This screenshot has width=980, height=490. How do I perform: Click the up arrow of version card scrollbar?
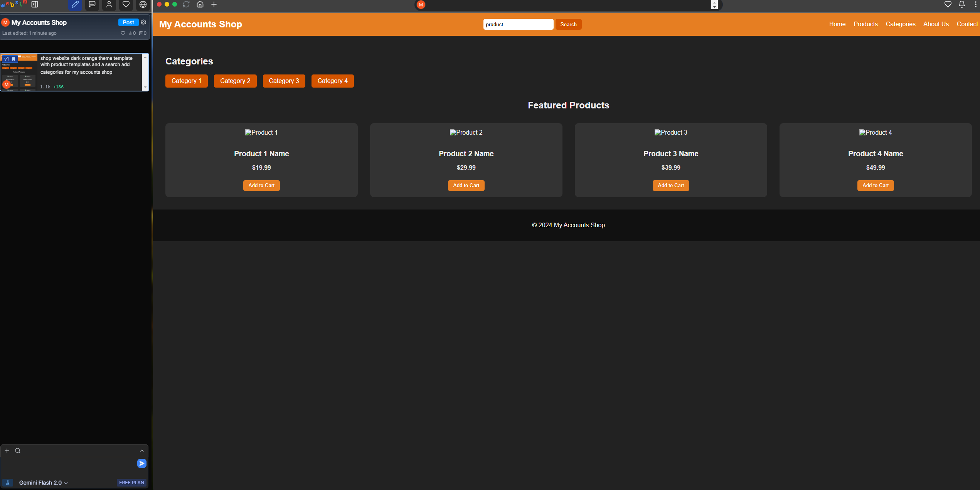(x=145, y=57)
